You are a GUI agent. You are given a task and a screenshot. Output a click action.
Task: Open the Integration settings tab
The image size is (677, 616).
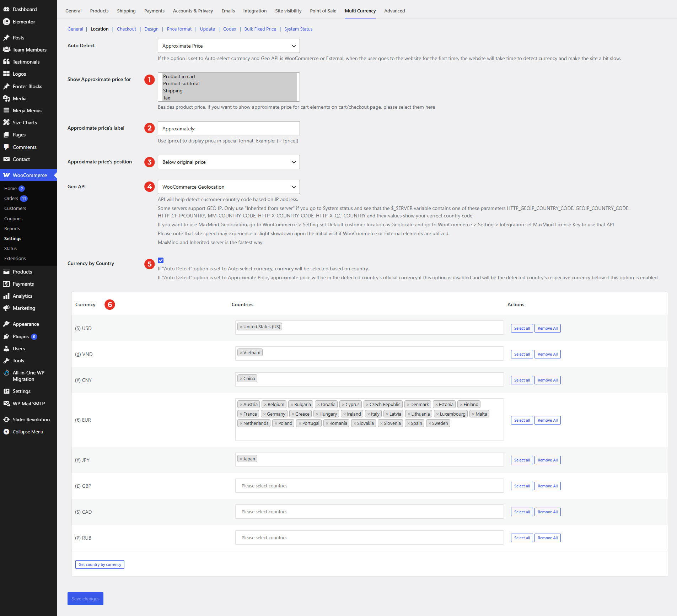coord(255,11)
